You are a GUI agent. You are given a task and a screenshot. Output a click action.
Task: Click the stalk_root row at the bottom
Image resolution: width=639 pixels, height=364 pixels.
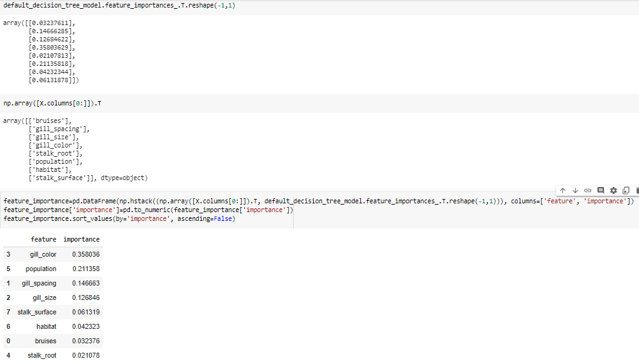point(41,355)
